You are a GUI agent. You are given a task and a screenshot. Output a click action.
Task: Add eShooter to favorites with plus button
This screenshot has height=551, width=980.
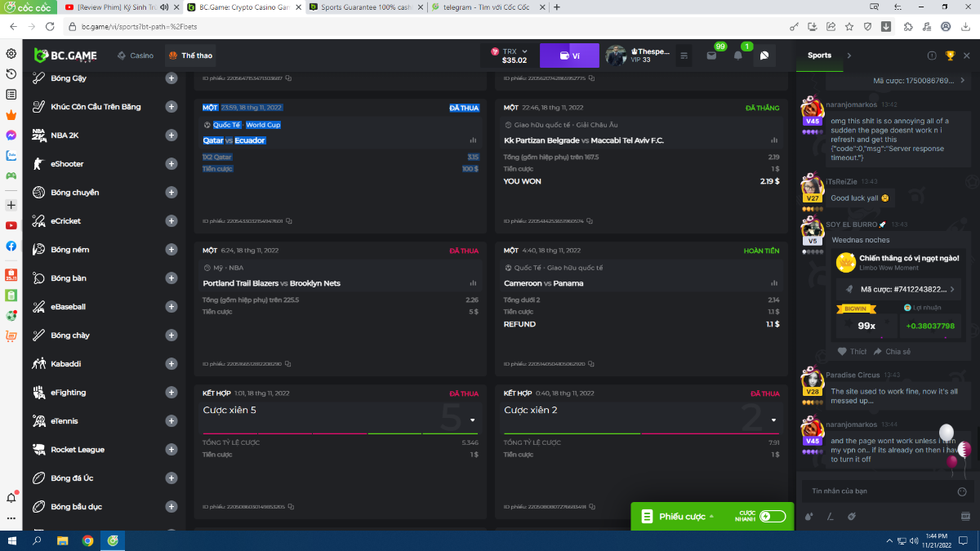[171, 164]
